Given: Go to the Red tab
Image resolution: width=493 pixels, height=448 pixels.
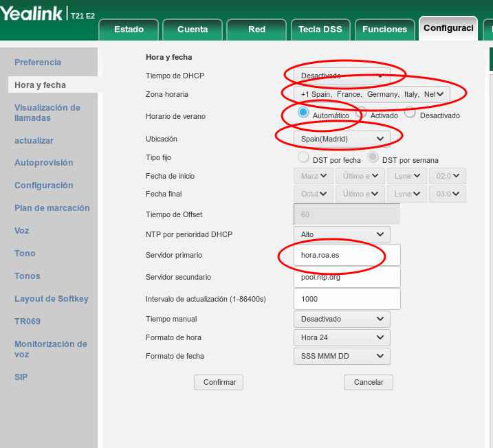Looking at the screenshot, I should coord(256,30).
